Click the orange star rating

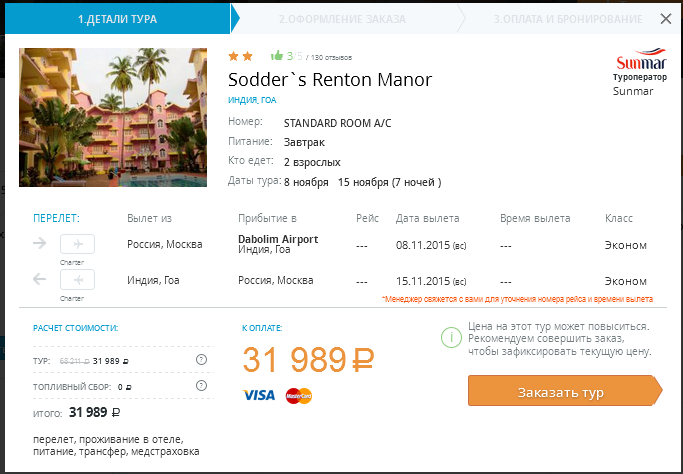pyautogui.click(x=240, y=56)
